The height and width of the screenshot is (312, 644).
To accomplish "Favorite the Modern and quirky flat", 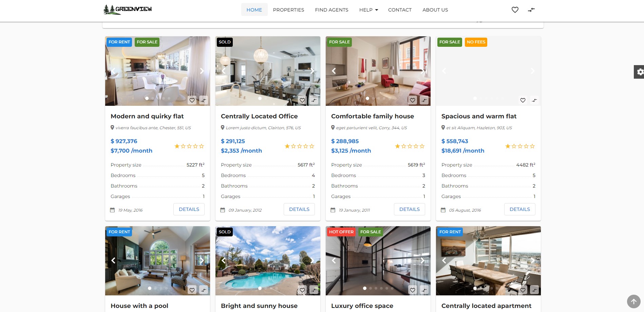I will coord(192,100).
